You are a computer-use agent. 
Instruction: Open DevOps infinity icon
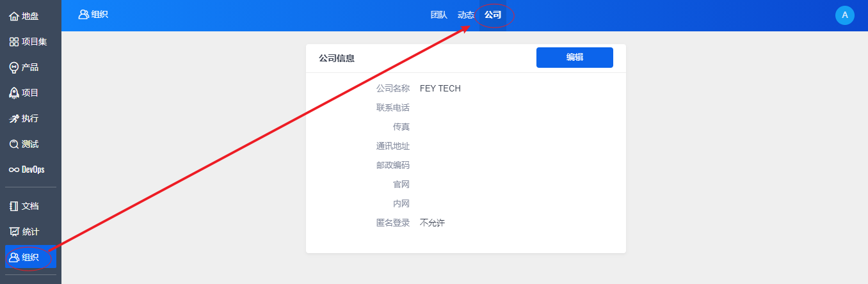[14, 170]
